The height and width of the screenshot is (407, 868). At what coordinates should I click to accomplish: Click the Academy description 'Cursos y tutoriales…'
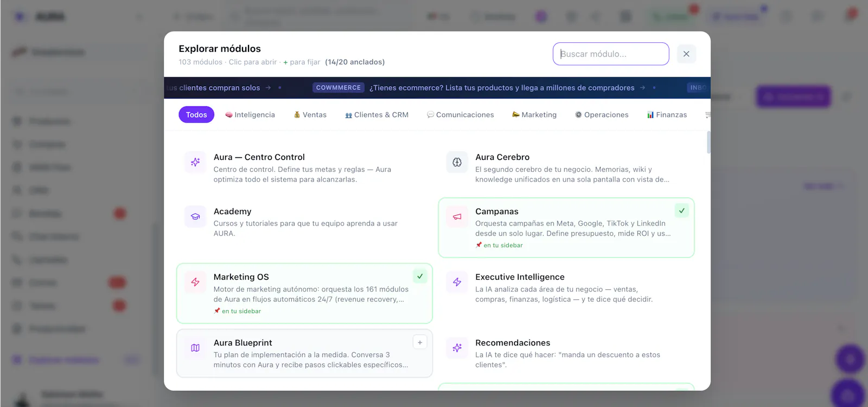(x=305, y=228)
